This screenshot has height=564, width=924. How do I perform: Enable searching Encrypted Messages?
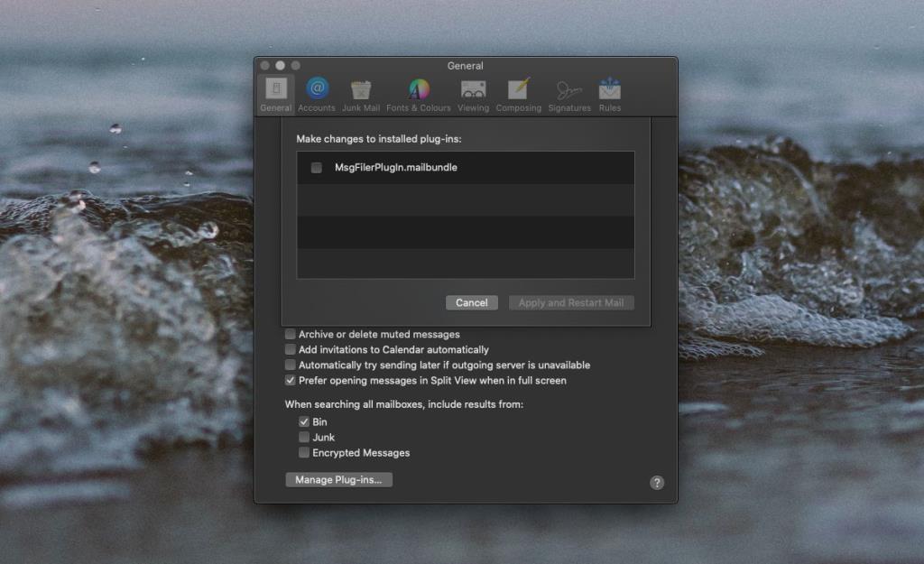304,452
